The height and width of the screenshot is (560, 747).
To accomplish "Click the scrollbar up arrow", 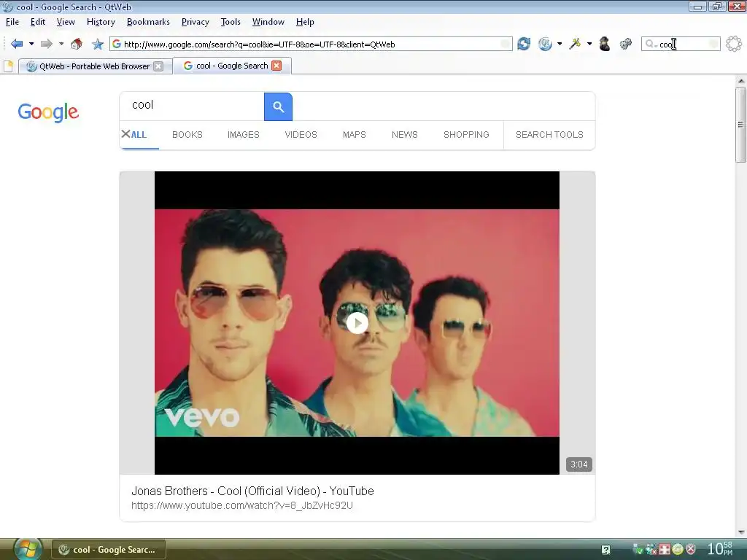I will coord(741,81).
